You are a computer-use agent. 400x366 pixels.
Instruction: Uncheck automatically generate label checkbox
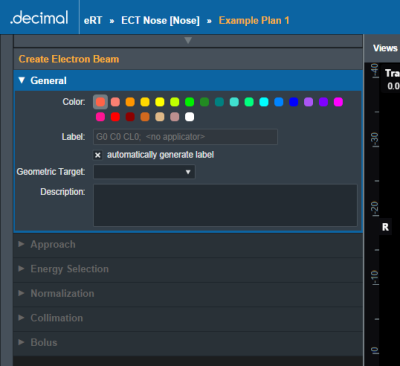click(x=98, y=155)
